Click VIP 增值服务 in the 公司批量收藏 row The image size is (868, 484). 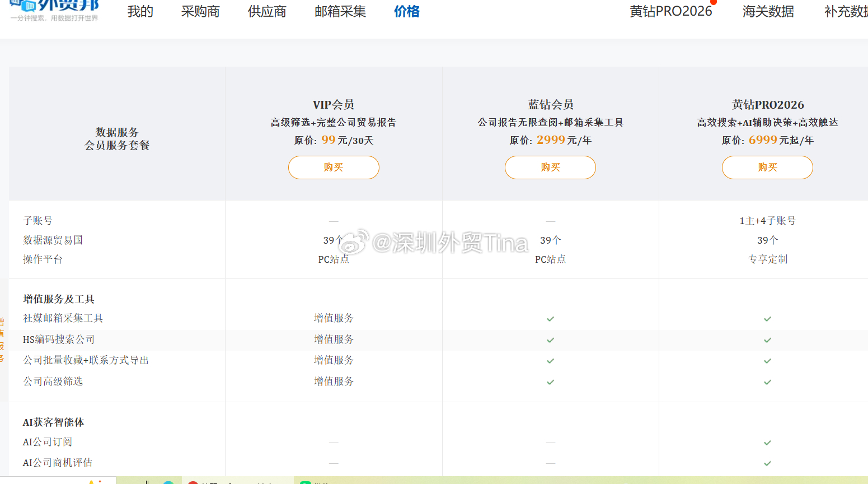(334, 360)
